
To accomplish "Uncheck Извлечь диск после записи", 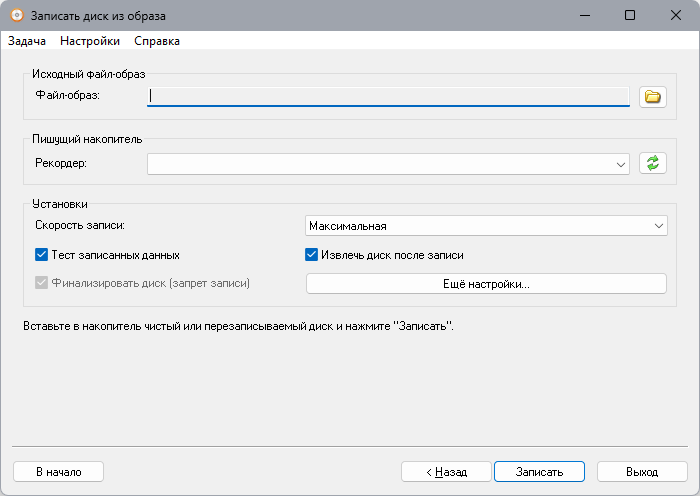I will click(311, 255).
